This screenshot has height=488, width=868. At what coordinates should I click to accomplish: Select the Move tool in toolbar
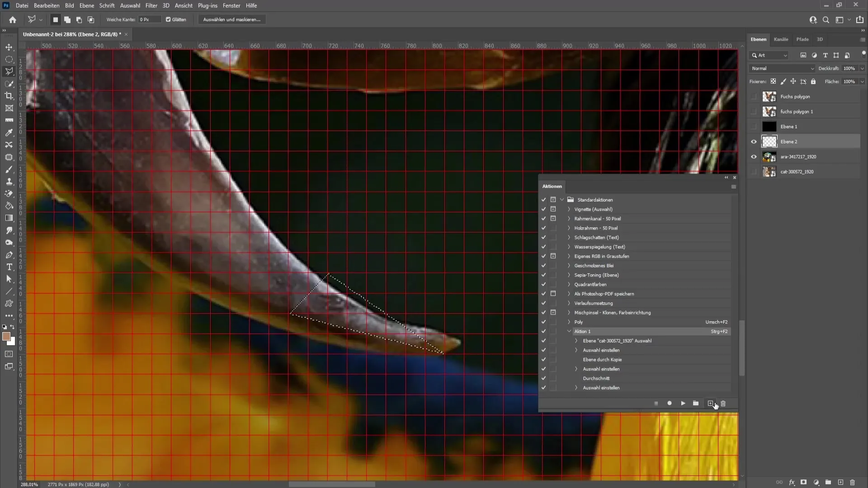9,47
